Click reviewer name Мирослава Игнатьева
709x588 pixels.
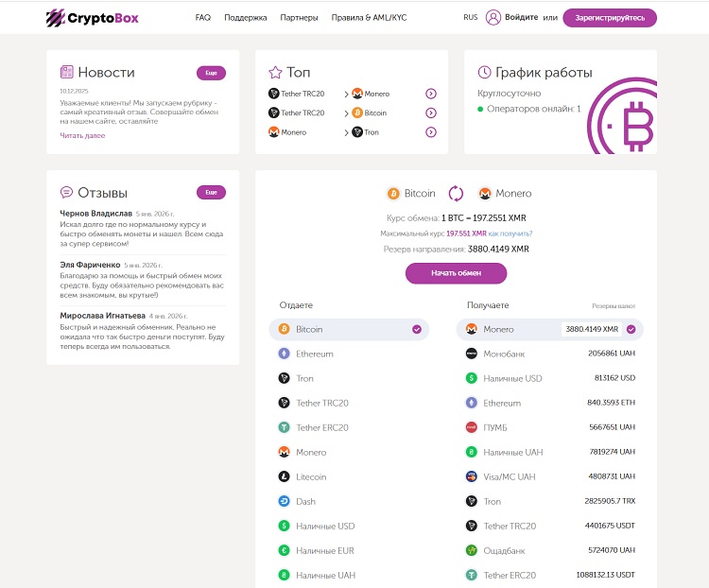[103, 316]
